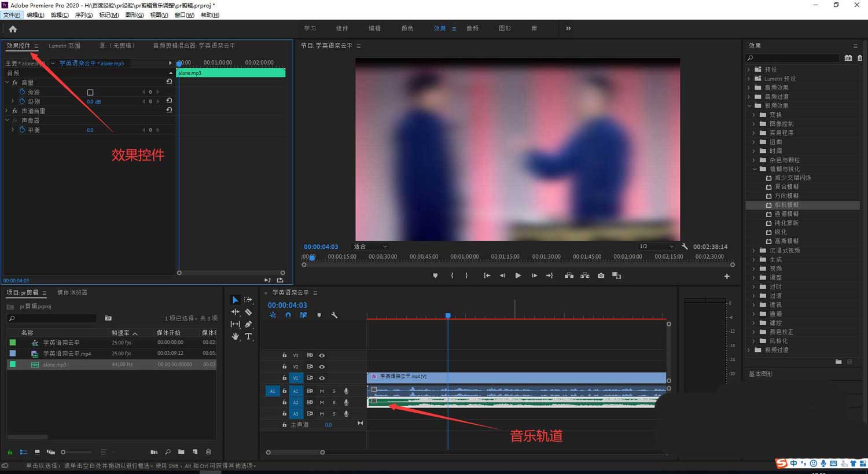Click the Home icon
The image size is (868, 474).
pos(13,29)
